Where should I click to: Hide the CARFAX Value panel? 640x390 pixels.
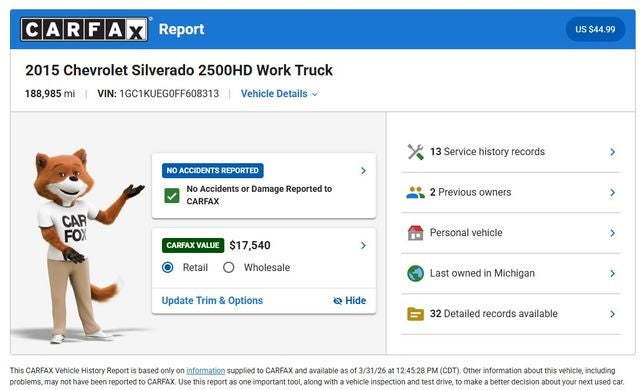(349, 301)
